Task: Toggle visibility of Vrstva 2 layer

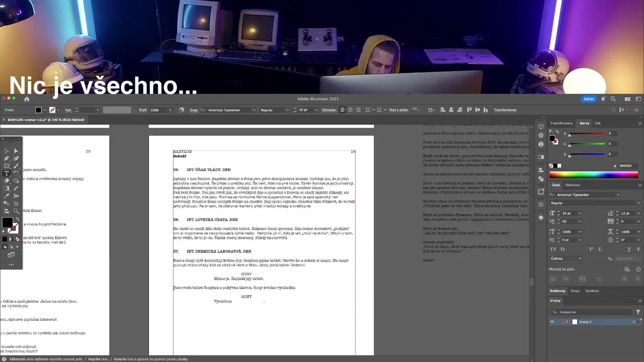Action: [x=552, y=322]
